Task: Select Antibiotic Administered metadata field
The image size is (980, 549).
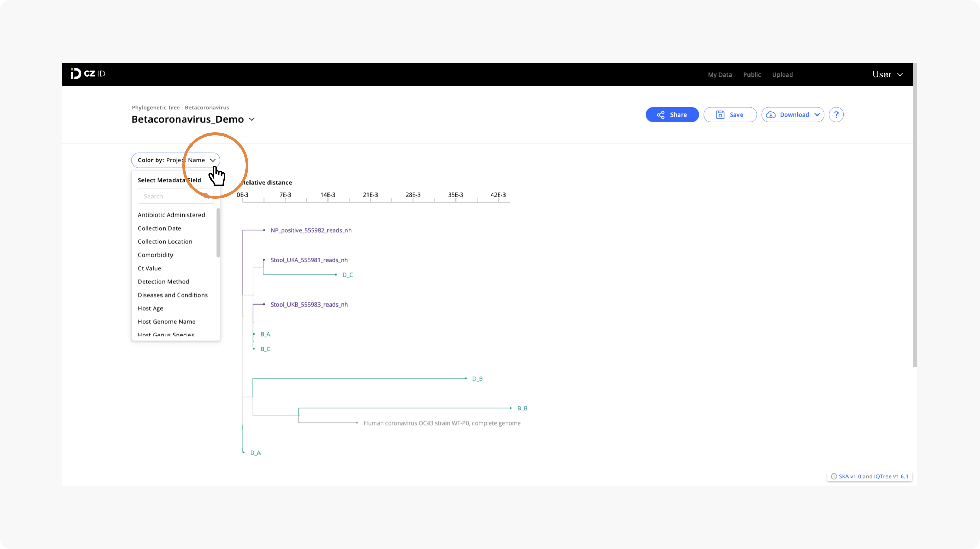Action: tap(171, 215)
